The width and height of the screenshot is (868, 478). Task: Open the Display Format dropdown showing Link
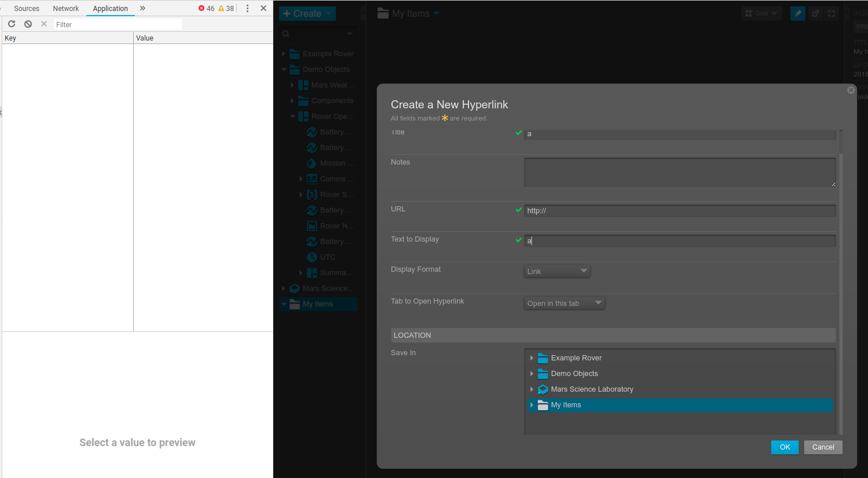click(x=556, y=271)
